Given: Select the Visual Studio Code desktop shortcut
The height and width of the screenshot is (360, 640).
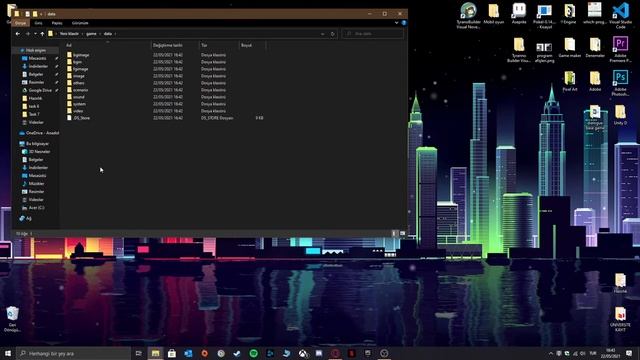Looking at the screenshot, I should (x=620, y=16).
